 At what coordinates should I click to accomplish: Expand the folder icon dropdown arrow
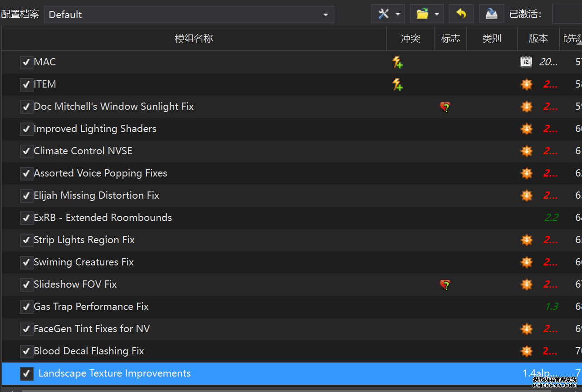click(437, 15)
